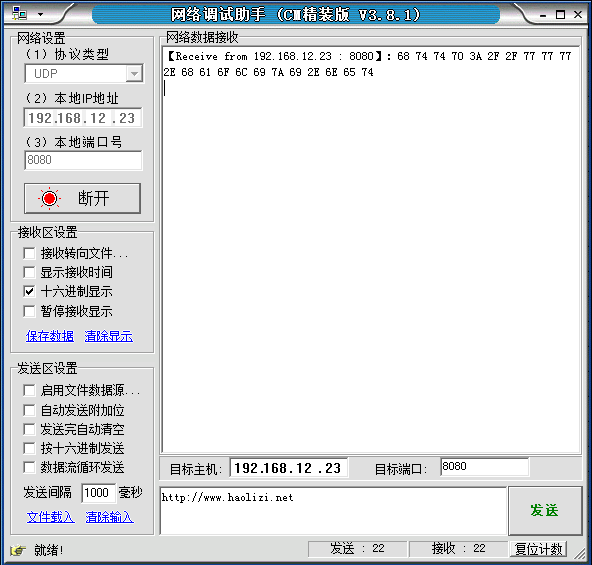
Task: Click the 复位计数 reset counter button
Action: click(538, 549)
